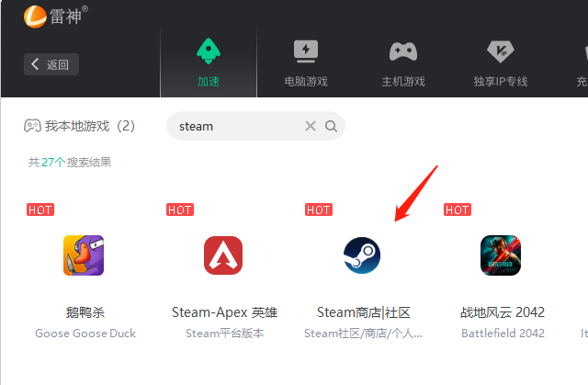Click the rocket icon above 加速
Image resolution: width=588 pixels, height=385 pixels.
point(209,51)
